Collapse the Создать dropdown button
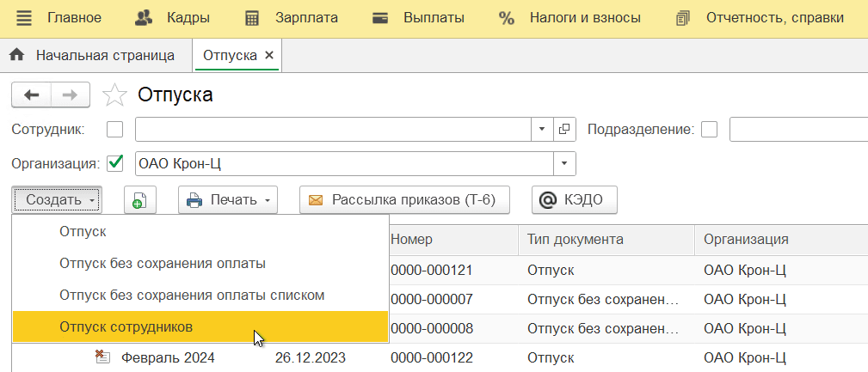This screenshot has width=868, height=372. click(57, 199)
